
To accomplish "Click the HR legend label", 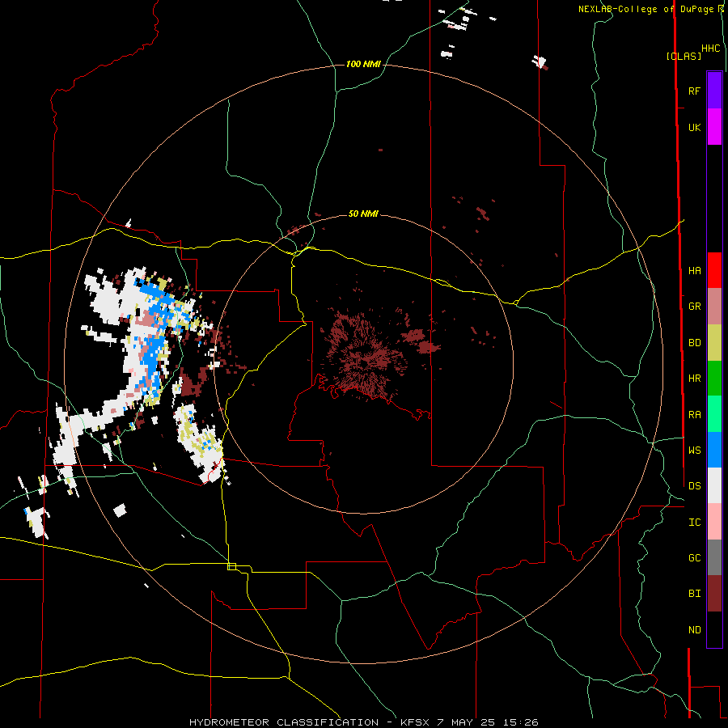I will pyautogui.click(x=694, y=379).
